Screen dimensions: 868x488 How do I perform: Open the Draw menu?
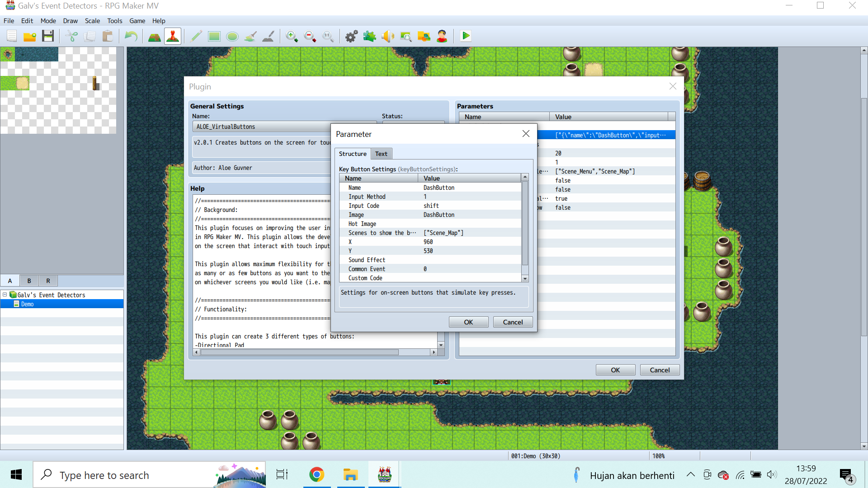(x=71, y=21)
